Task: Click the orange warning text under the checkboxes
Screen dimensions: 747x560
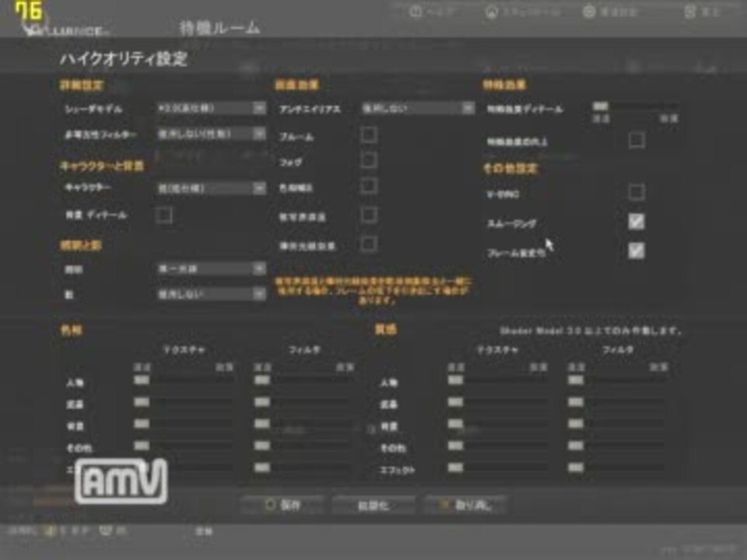Action: point(373,290)
